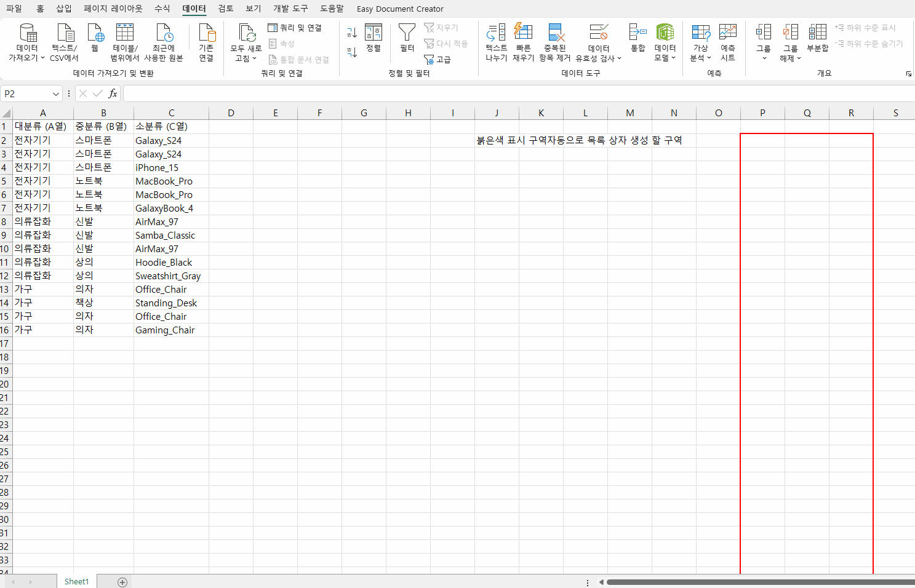The image size is (915, 588).
Task: Click 하위 수준 표시
Action: click(865, 28)
